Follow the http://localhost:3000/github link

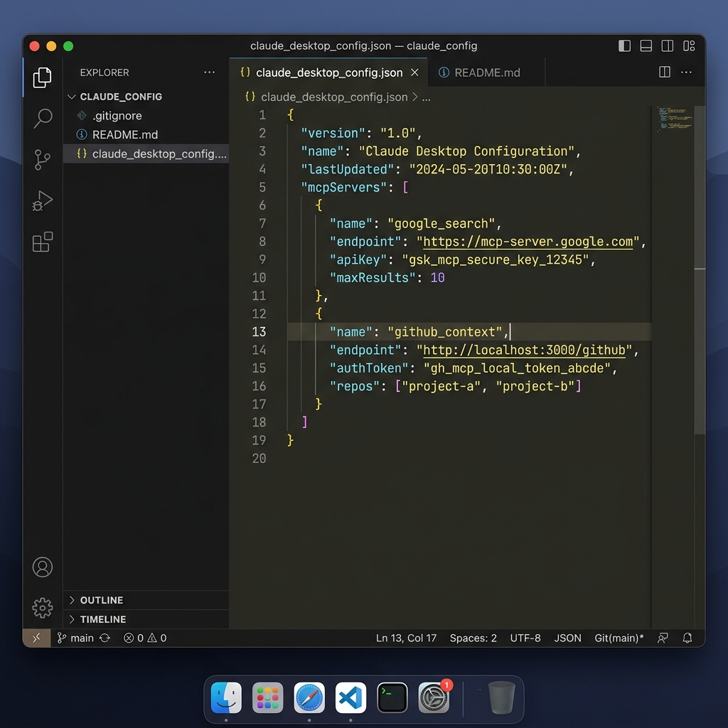[524, 350]
